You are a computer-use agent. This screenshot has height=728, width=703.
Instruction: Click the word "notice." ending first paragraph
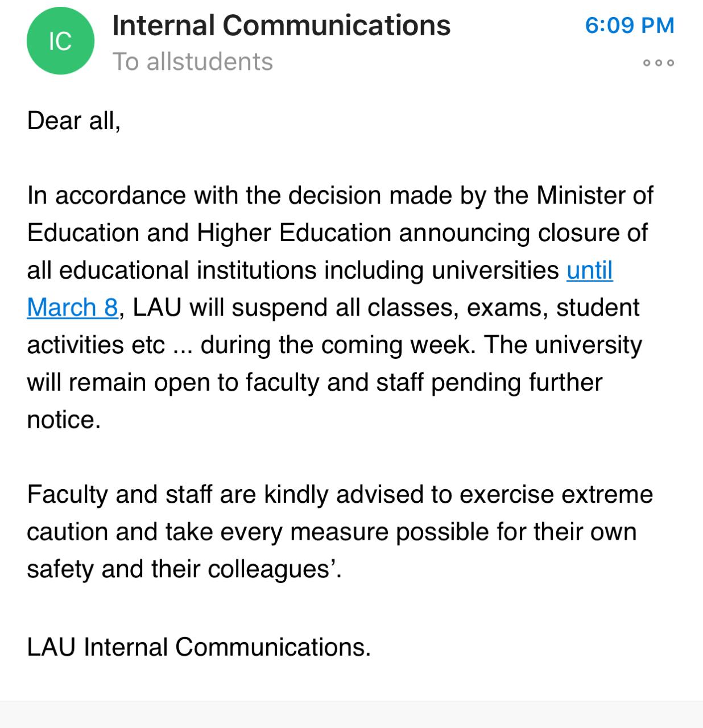tap(64, 420)
